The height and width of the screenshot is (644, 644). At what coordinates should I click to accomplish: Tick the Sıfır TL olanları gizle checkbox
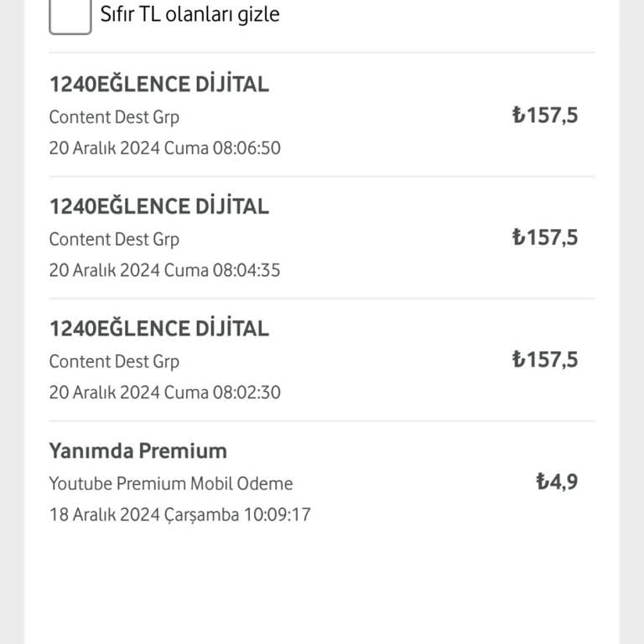[70, 15]
